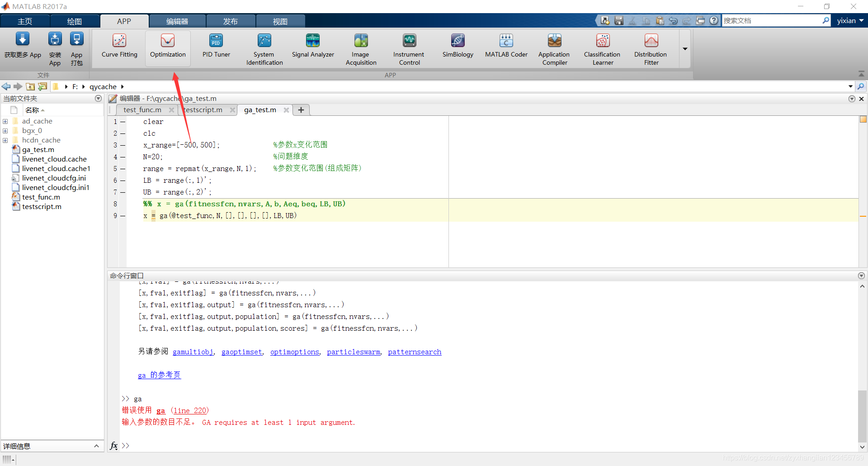Open the MATLAB Coder app
This screenshot has height=466, width=868.
(x=506, y=46)
